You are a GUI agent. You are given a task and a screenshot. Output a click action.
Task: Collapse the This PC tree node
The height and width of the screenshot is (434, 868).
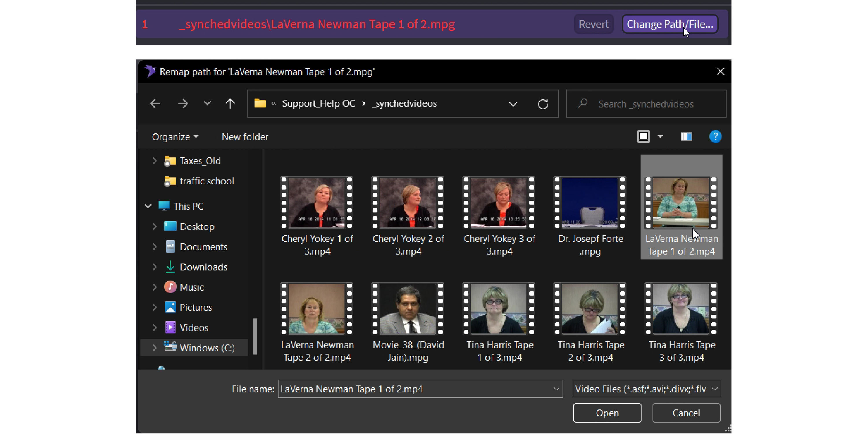[148, 206]
